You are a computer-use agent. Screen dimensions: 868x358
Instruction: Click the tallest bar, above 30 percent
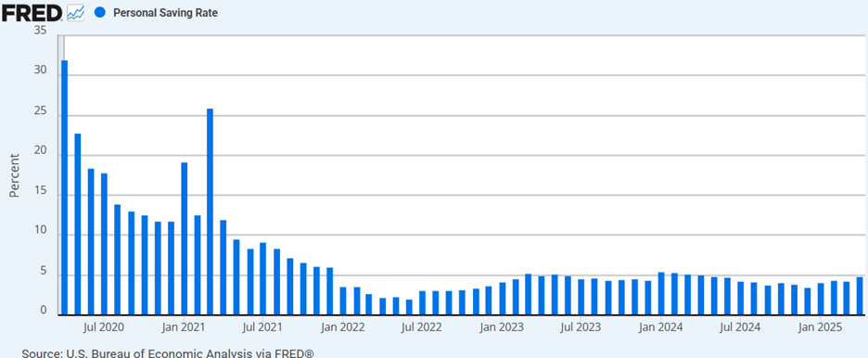tap(65, 187)
